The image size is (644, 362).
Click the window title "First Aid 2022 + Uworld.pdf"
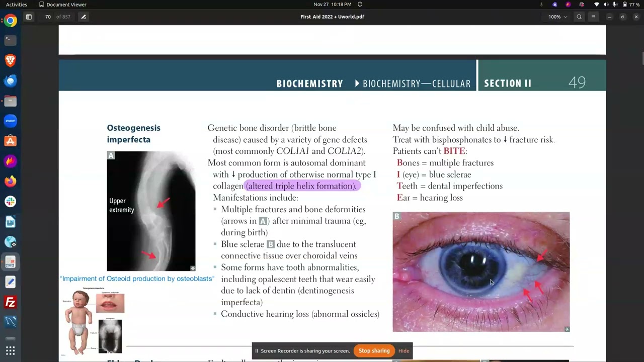point(332,17)
